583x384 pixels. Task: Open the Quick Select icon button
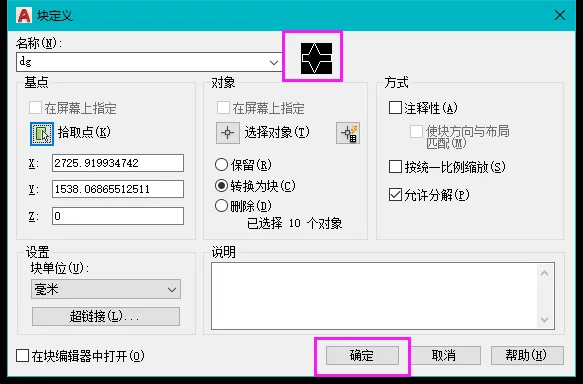pyautogui.click(x=348, y=133)
